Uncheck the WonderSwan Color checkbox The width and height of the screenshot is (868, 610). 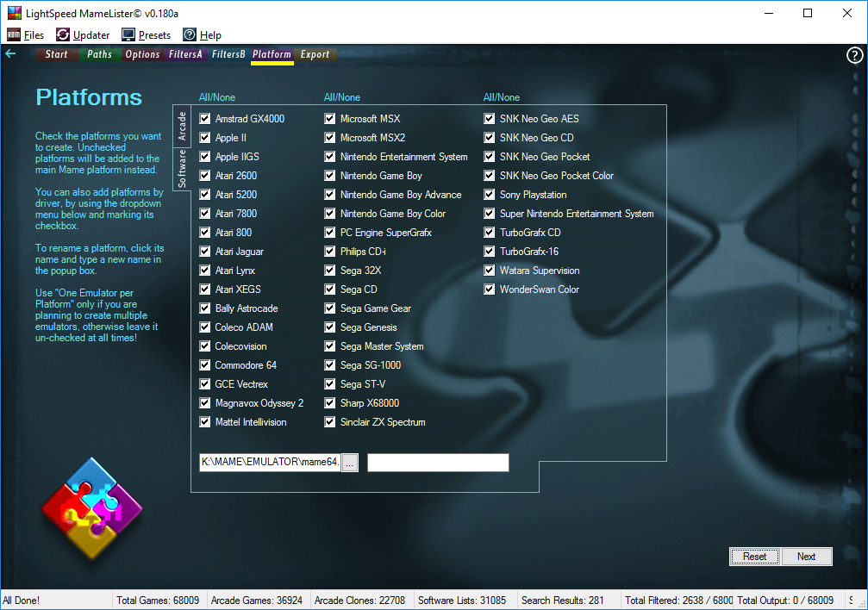click(490, 289)
